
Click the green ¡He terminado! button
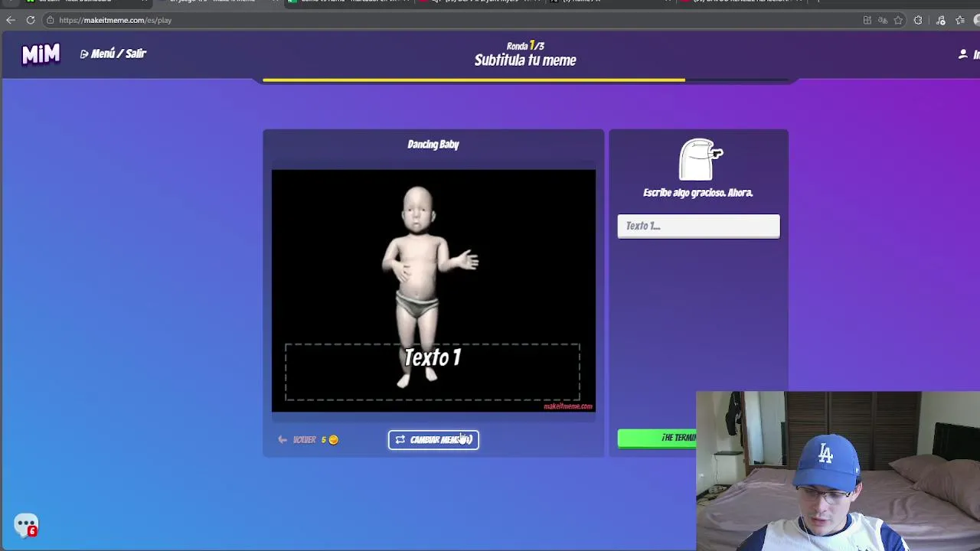click(657, 438)
